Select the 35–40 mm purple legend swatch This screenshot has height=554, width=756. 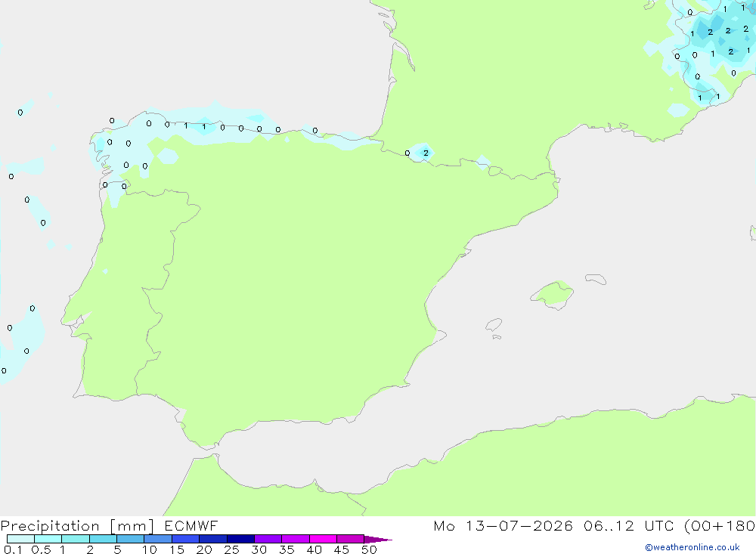(295, 539)
